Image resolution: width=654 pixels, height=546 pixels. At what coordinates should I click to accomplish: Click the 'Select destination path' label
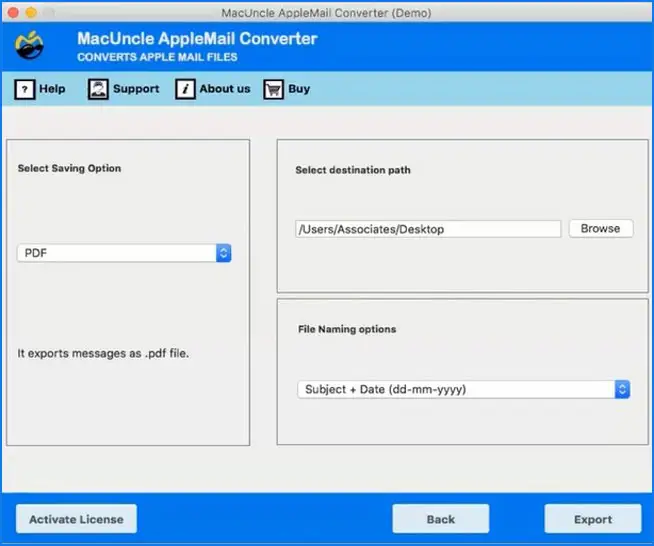tap(353, 170)
